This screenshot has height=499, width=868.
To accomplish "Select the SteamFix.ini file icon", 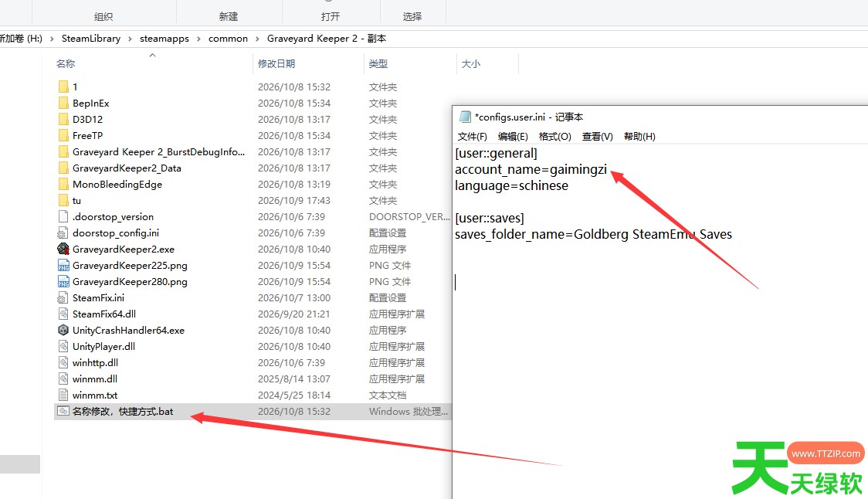I will coord(63,298).
